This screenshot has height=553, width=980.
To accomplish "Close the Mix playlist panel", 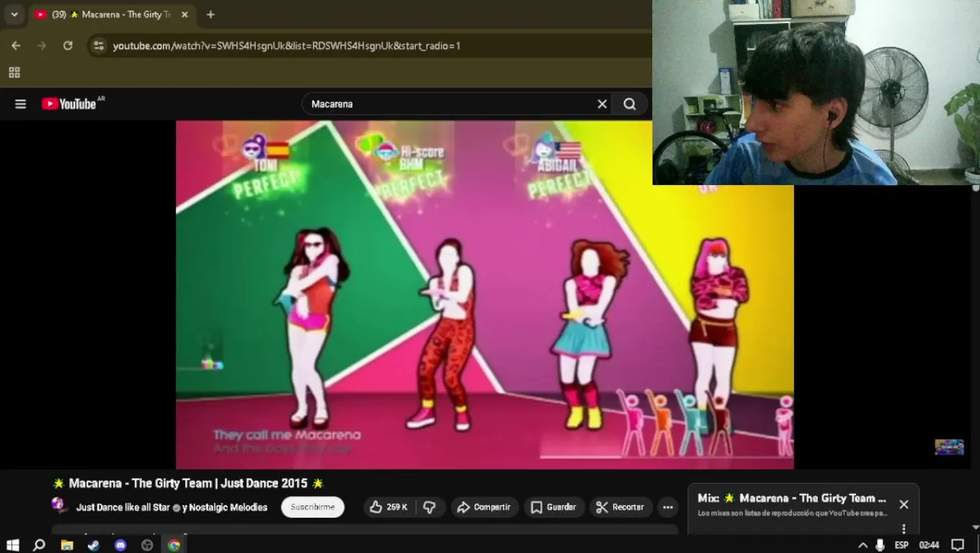I will pyautogui.click(x=904, y=505).
